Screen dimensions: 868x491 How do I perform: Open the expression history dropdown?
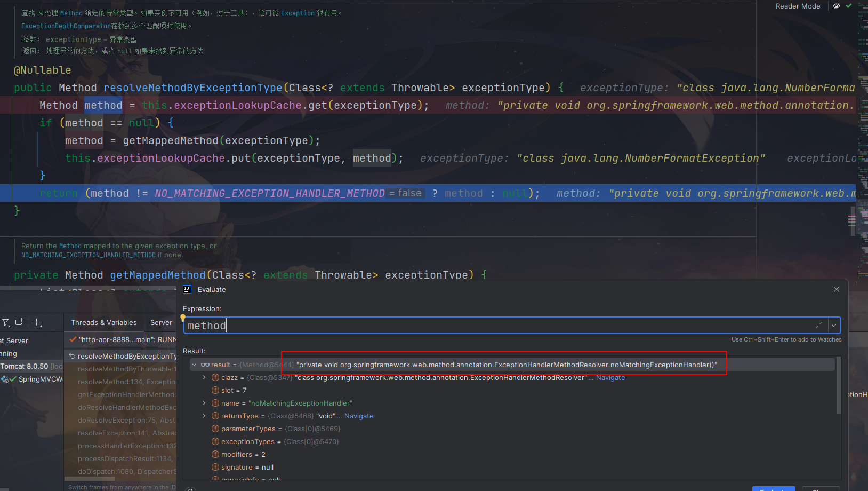pos(834,326)
